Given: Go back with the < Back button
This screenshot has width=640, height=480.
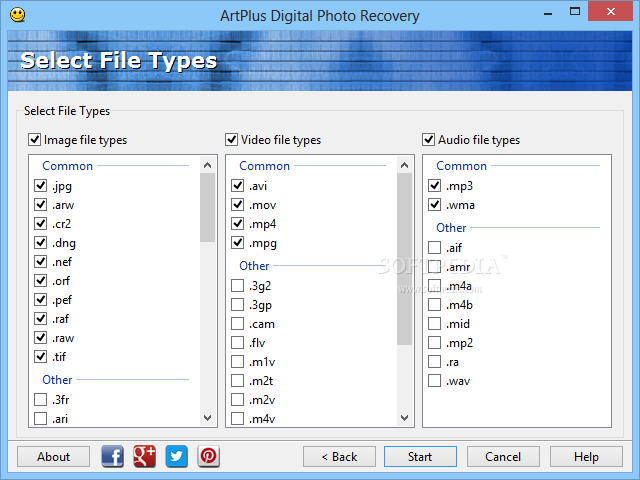Looking at the screenshot, I should [x=339, y=456].
